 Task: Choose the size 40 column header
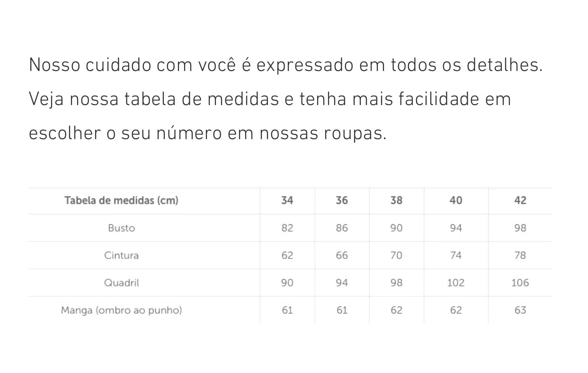[x=455, y=200]
